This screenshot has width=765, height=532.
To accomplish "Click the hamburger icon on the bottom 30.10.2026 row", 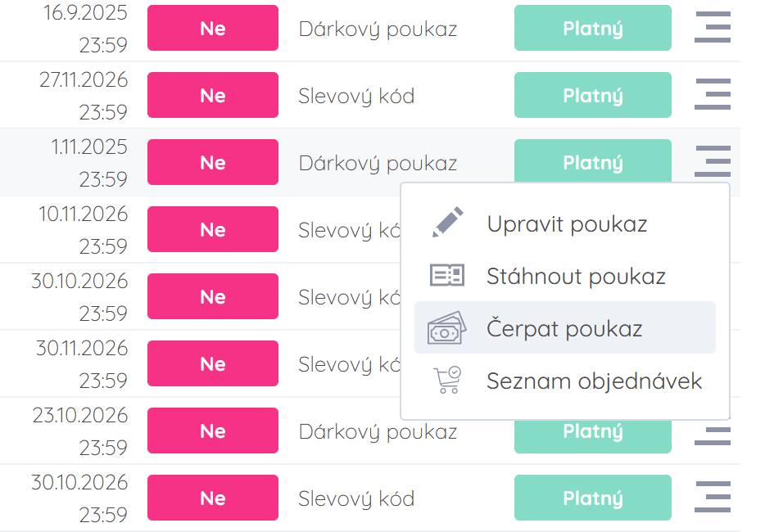I will pos(712,497).
